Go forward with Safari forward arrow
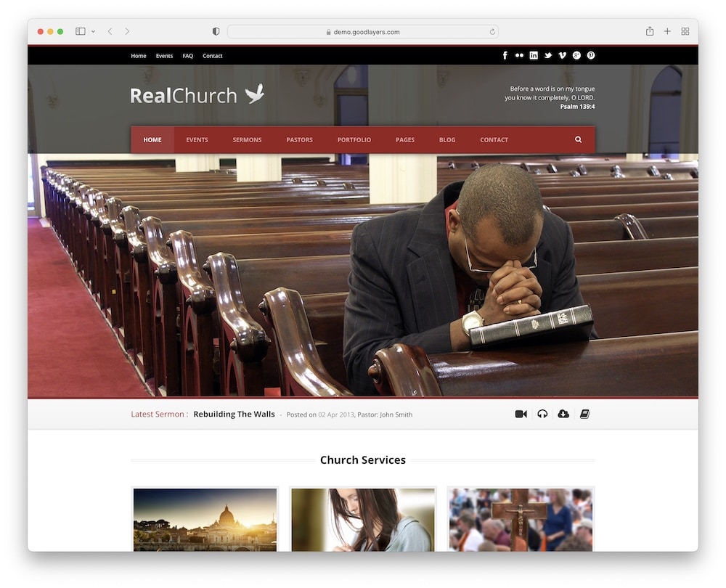This screenshot has height=588, width=726. pyautogui.click(x=127, y=31)
